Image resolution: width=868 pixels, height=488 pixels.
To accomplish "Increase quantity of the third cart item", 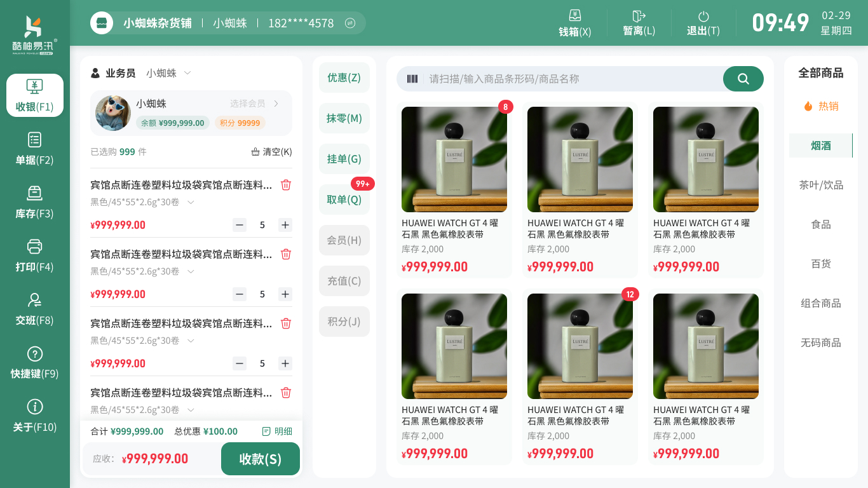I will point(285,363).
